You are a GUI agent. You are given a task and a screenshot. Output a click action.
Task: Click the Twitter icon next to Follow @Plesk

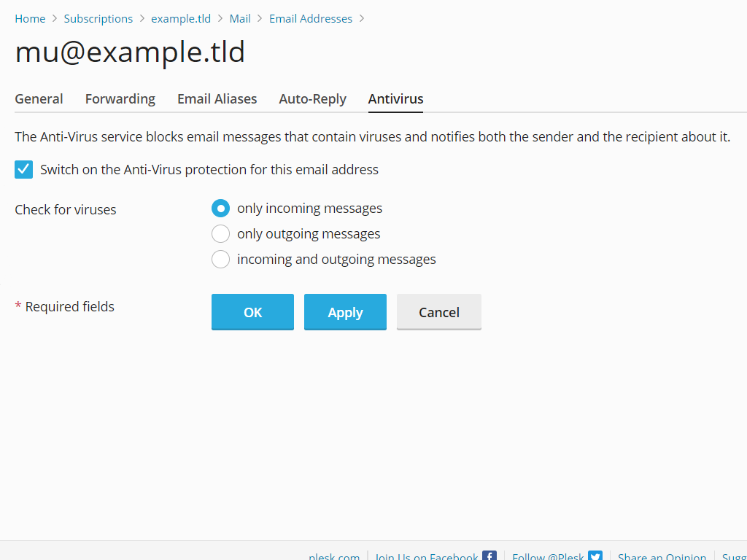click(x=595, y=556)
